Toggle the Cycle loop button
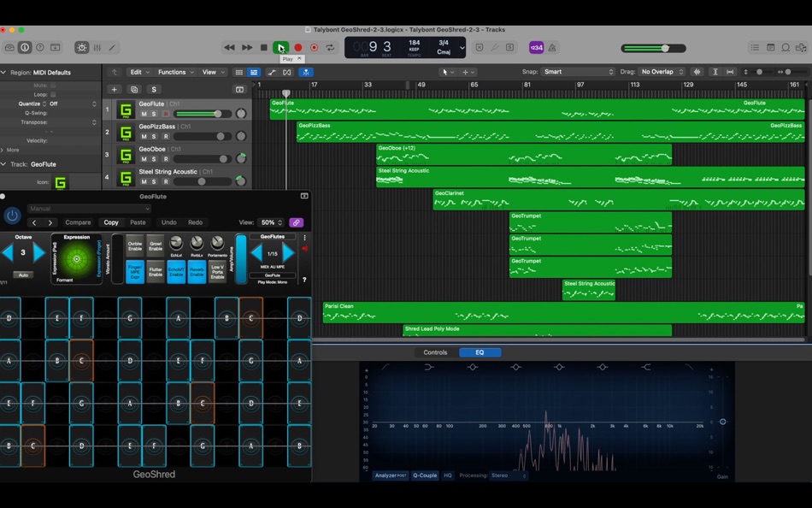Image resolution: width=812 pixels, height=508 pixels. pyautogui.click(x=330, y=48)
